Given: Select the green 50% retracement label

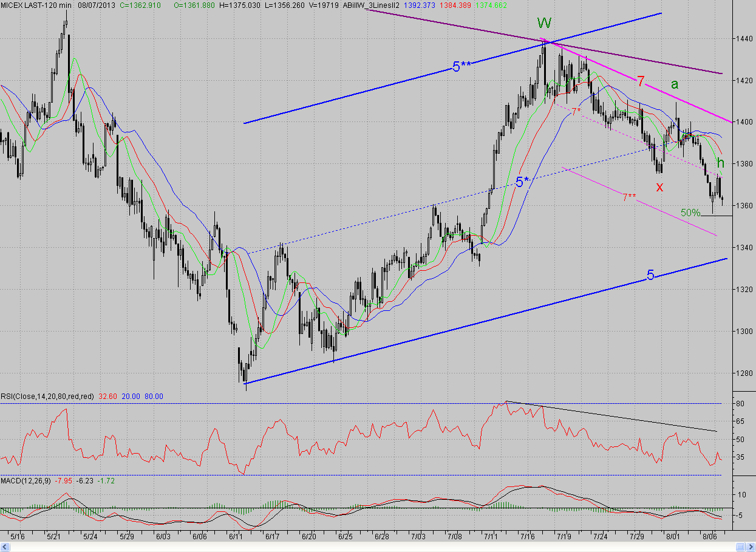Looking at the screenshot, I should [690, 213].
